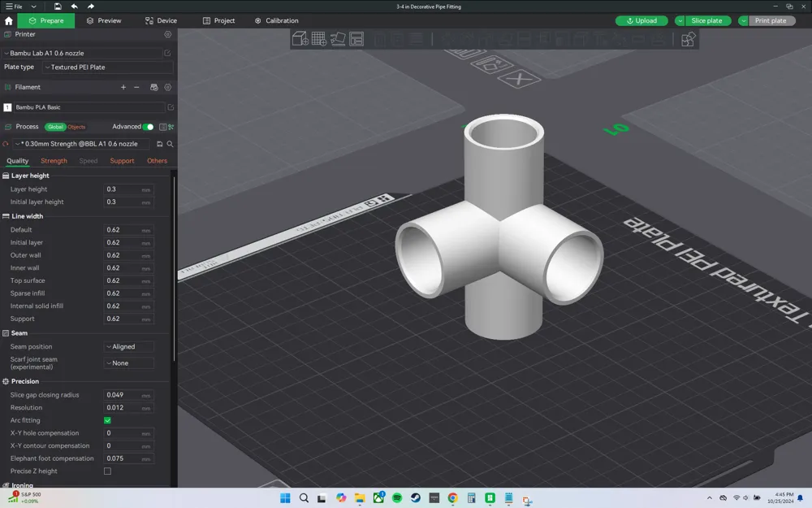Click the Arrange all objects icon
This screenshot has width=812, height=508.
pyautogui.click(x=356, y=39)
